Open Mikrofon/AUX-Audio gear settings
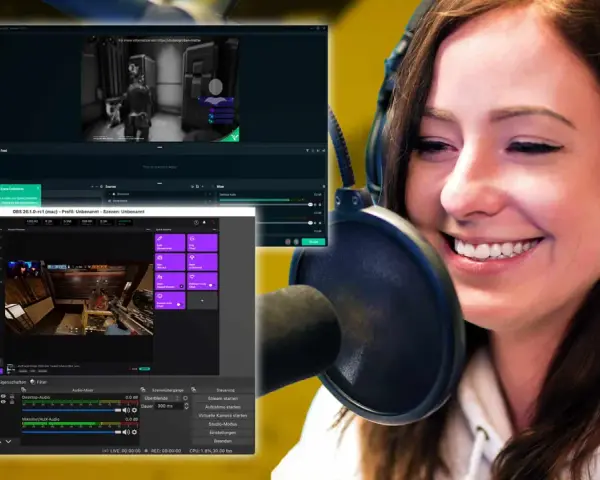Screen dimensions: 600x480 134,432
